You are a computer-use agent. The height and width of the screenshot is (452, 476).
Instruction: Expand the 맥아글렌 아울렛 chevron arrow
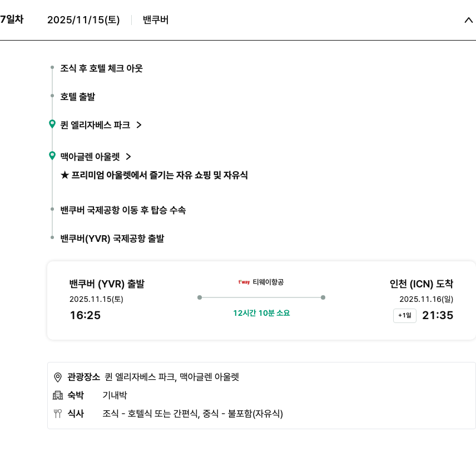[x=128, y=157]
